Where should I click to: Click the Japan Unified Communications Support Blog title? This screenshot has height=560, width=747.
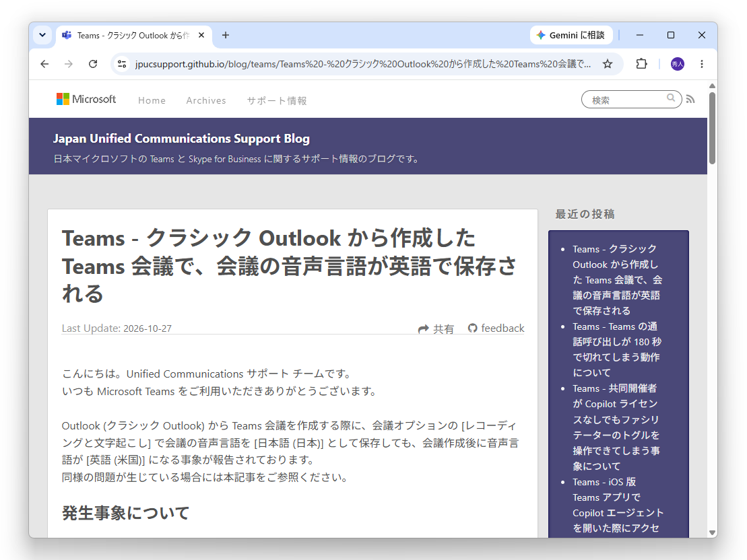pyautogui.click(x=181, y=139)
